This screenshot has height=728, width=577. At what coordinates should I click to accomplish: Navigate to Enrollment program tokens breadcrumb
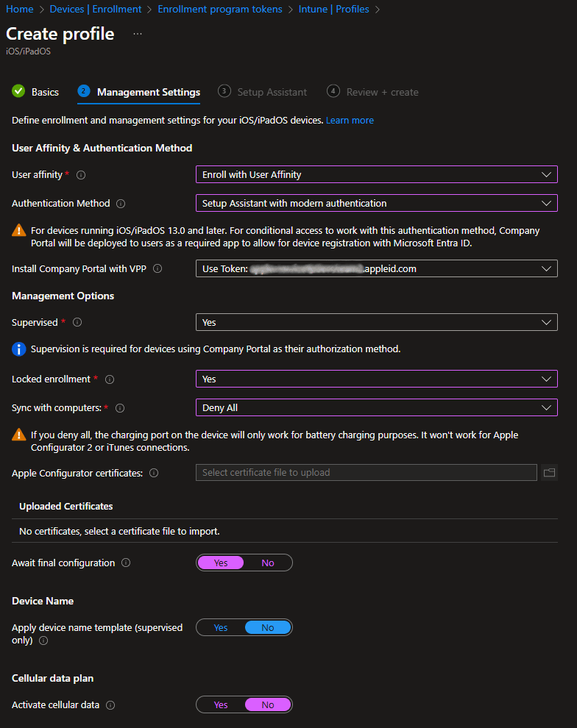point(219,9)
